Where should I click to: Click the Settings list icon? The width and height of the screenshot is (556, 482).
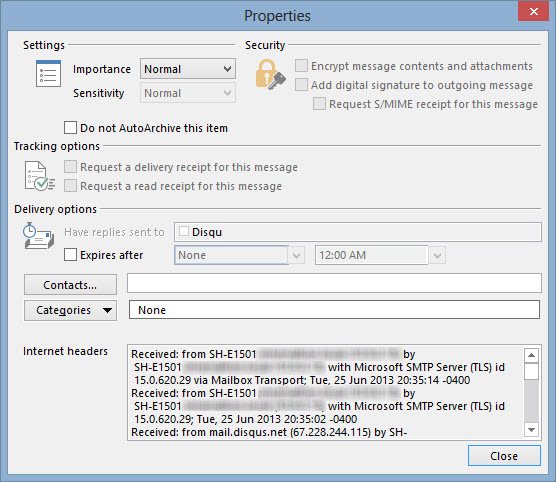[48, 73]
